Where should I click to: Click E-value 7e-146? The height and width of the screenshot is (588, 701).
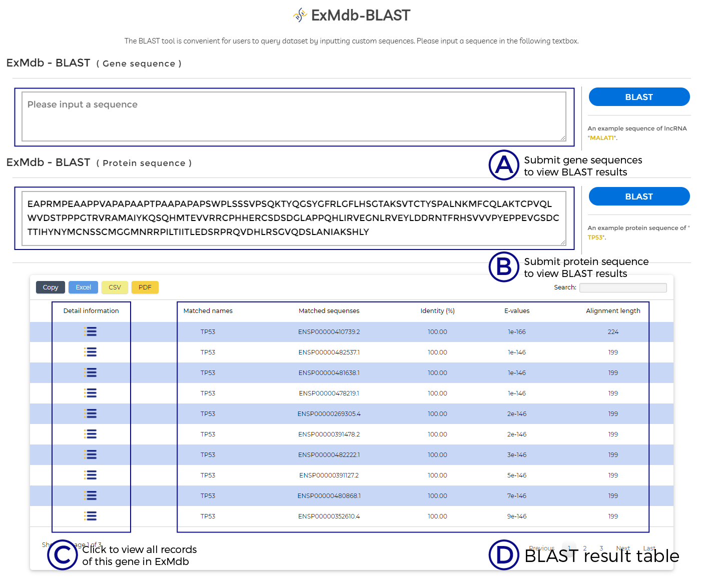pyautogui.click(x=517, y=496)
